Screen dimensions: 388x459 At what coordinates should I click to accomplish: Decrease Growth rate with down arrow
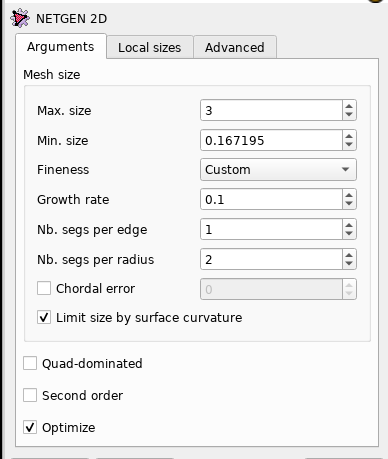(x=349, y=203)
